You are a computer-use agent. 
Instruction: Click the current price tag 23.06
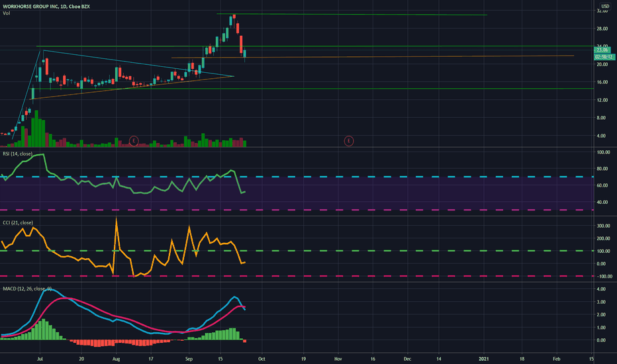click(x=602, y=50)
